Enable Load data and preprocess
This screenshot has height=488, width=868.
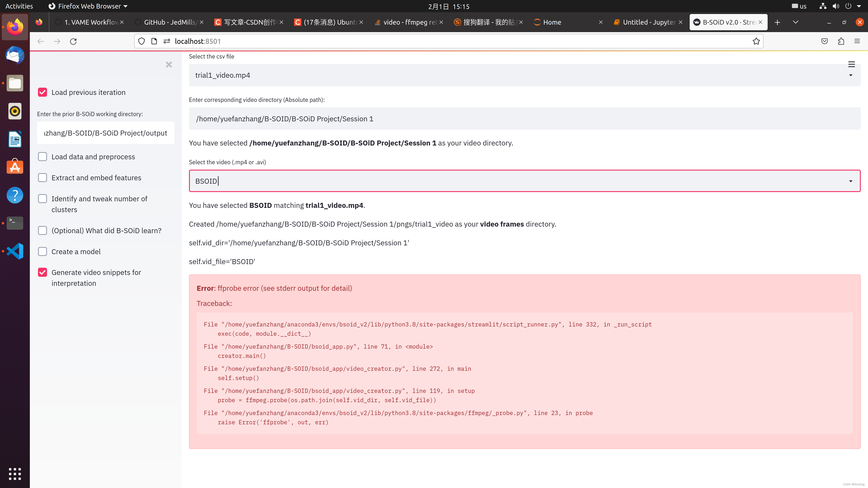click(x=42, y=156)
